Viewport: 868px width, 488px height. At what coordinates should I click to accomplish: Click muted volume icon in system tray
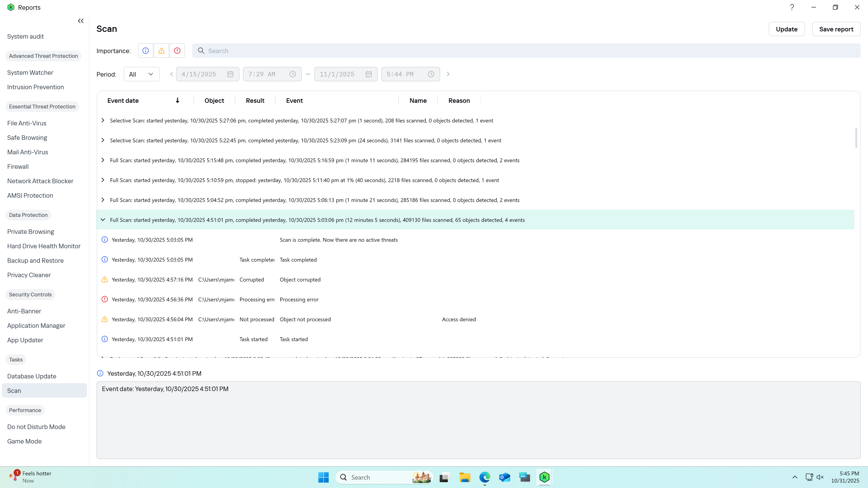pos(820,477)
